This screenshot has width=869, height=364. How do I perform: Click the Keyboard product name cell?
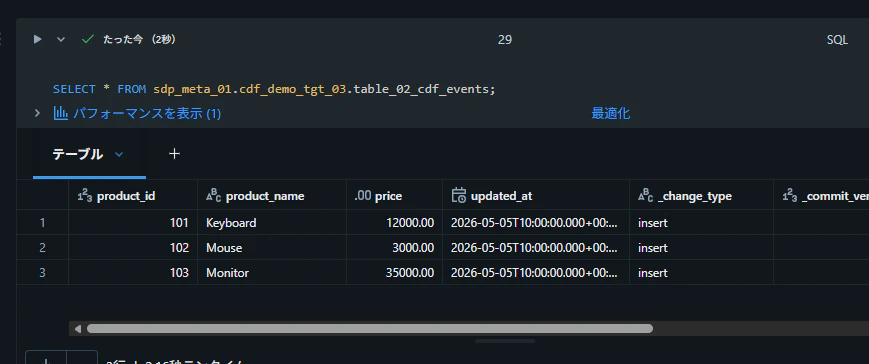(272, 223)
